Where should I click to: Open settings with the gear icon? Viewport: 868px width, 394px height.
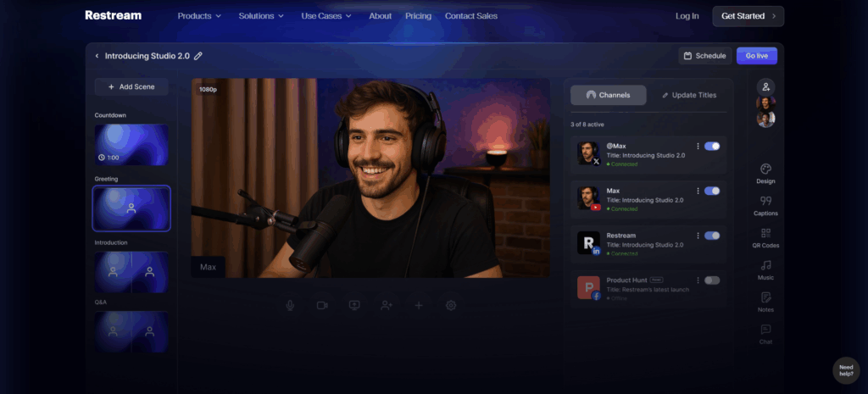[x=451, y=306]
